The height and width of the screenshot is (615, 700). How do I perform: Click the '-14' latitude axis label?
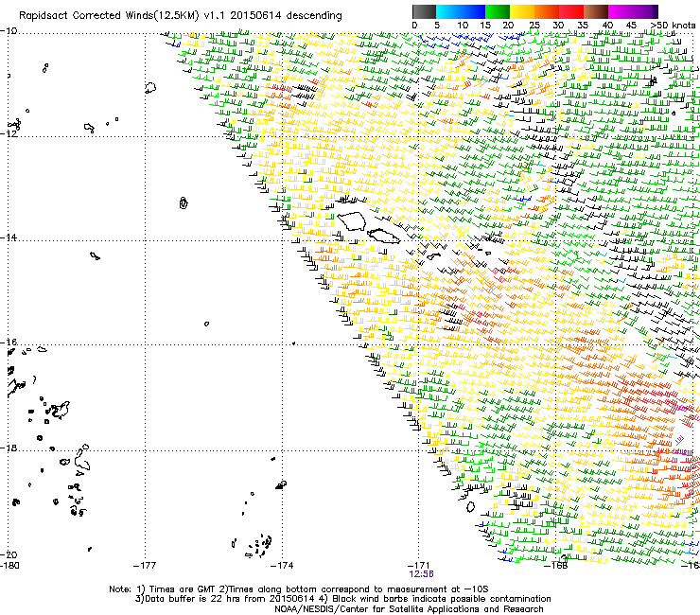(9, 237)
